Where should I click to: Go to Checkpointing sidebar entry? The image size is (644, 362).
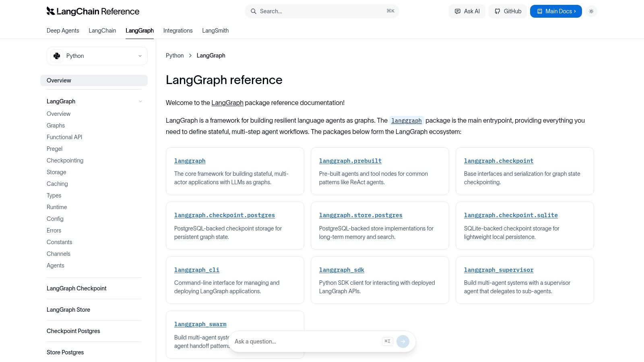tap(65, 160)
